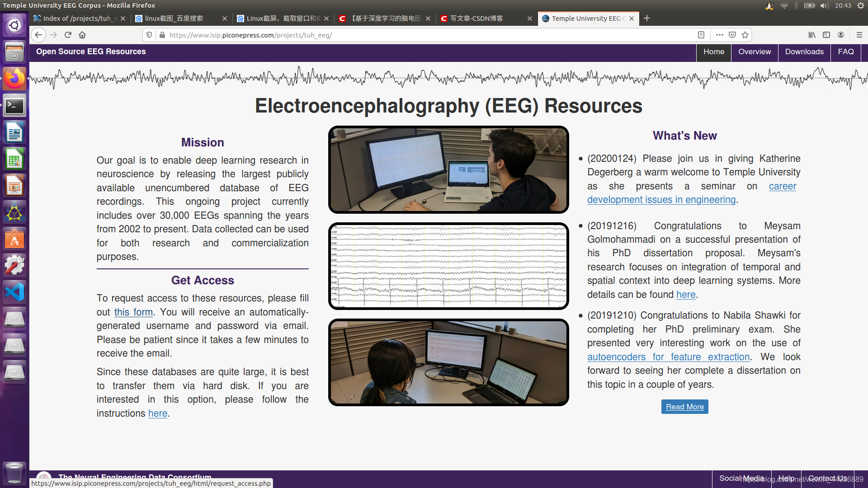Switch to the linux截图_百度搜索 tab
Image resolution: width=868 pixels, height=488 pixels.
tap(181, 19)
